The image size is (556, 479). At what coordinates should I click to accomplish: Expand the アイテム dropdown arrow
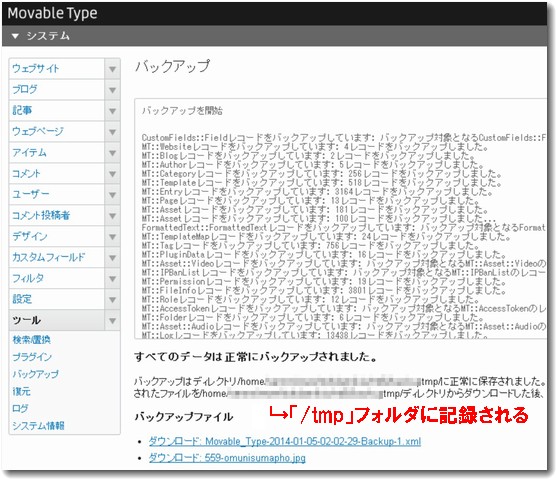click(112, 153)
